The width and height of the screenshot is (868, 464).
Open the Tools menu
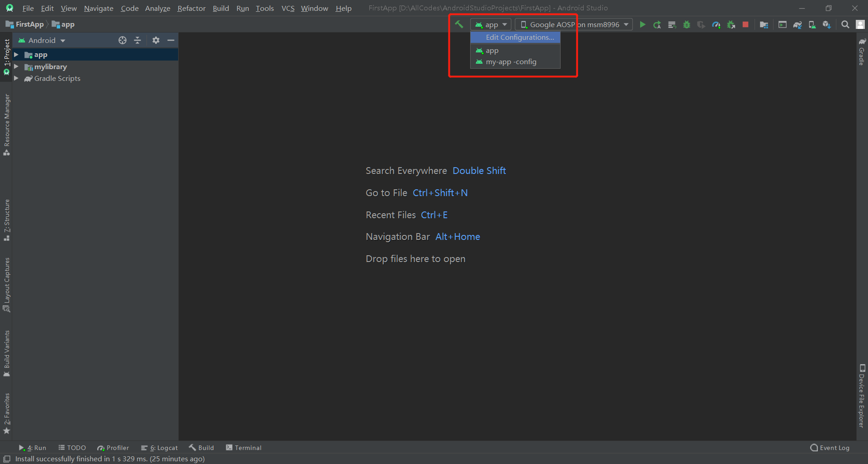click(264, 8)
